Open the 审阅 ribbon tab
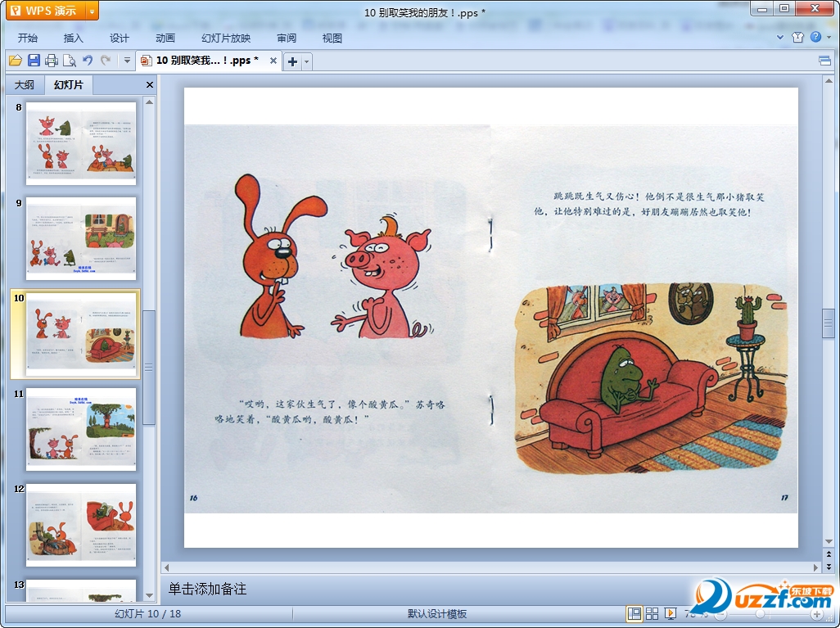The width and height of the screenshot is (840, 628). click(x=287, y=38)
